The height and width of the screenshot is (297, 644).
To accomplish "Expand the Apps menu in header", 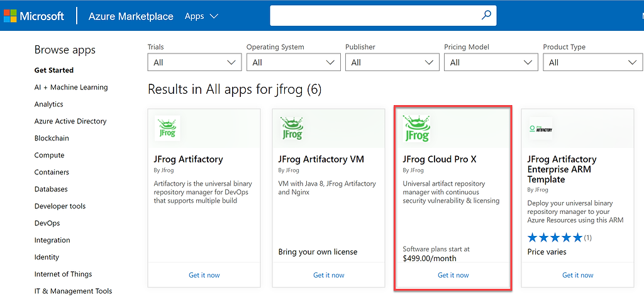I will click(201, 16).
